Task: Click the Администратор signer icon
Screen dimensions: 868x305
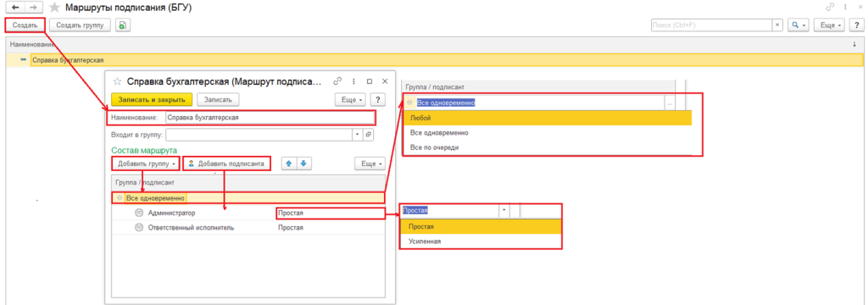Action: click(139, 213)
